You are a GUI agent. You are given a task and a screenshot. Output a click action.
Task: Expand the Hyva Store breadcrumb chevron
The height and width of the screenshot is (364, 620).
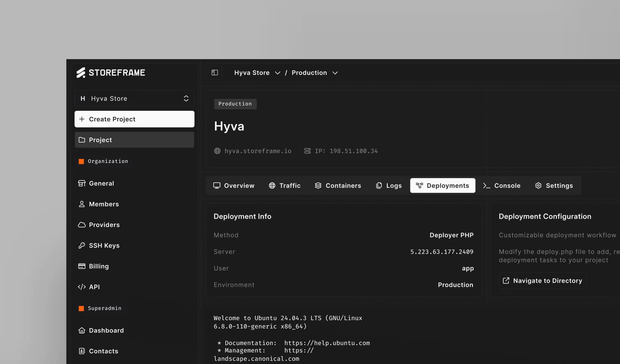pyautogui.click(x=278, y=73)
